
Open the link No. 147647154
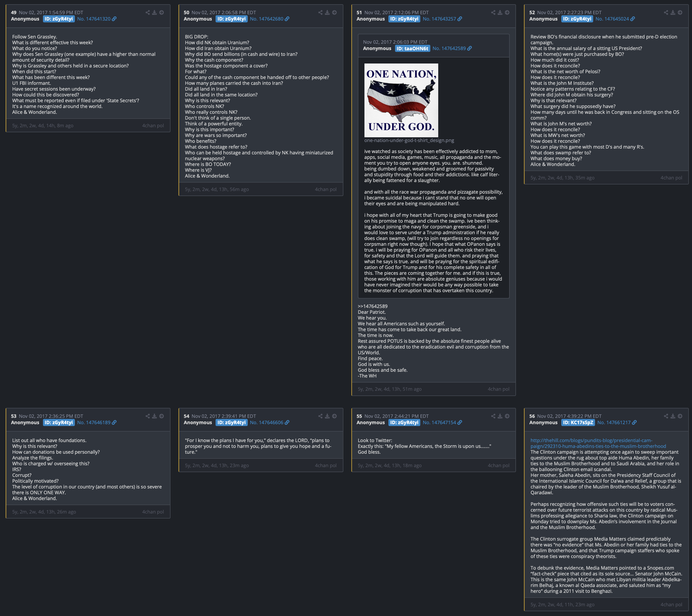tap(442, 422)
